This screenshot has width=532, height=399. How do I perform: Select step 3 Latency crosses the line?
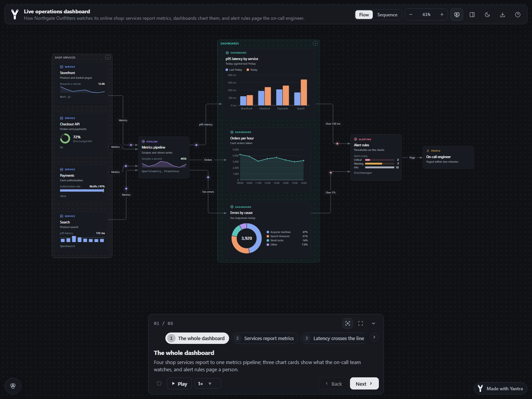(334, 338)
